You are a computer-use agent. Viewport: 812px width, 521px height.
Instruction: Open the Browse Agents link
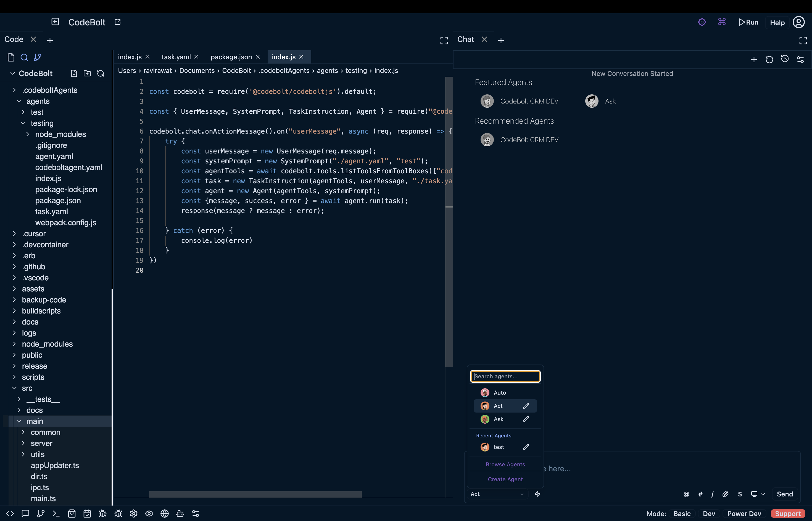(x=505, y=464)
